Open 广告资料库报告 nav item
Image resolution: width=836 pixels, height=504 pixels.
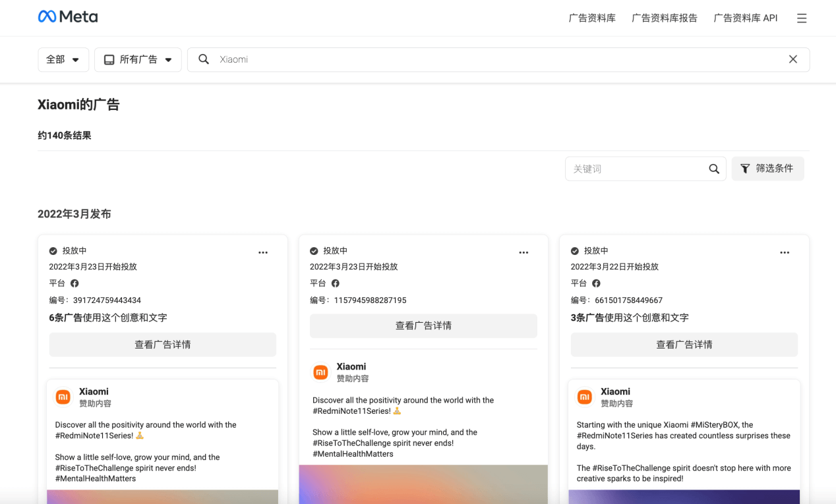(664, 18)
